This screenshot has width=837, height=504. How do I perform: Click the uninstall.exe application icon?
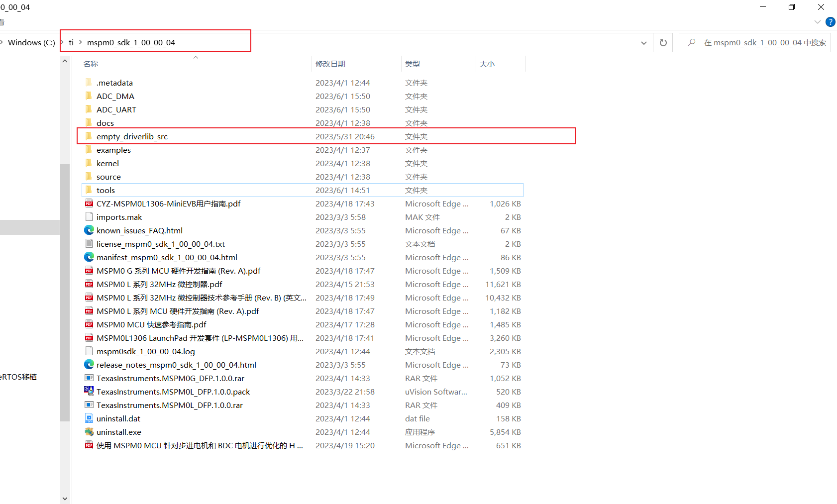pos(89,431)
